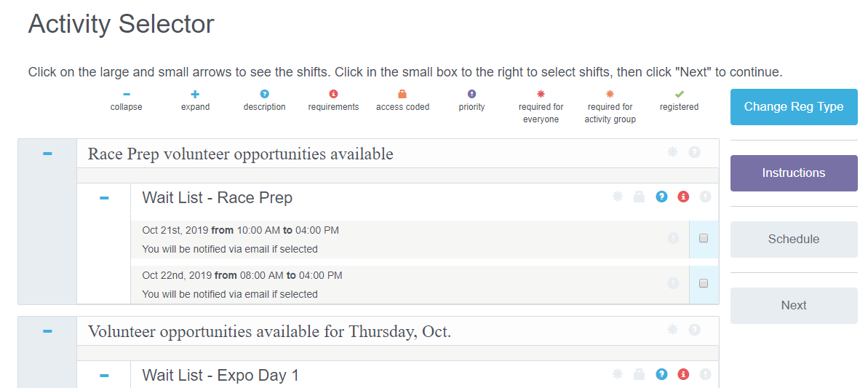Check the Oct 21st, 2019 shift checkbox

coord(704,239)
